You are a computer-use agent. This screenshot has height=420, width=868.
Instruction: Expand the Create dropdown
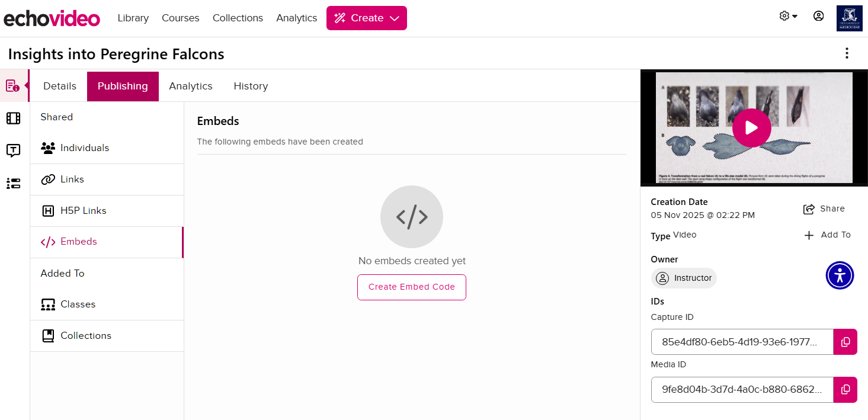[367, 18]
